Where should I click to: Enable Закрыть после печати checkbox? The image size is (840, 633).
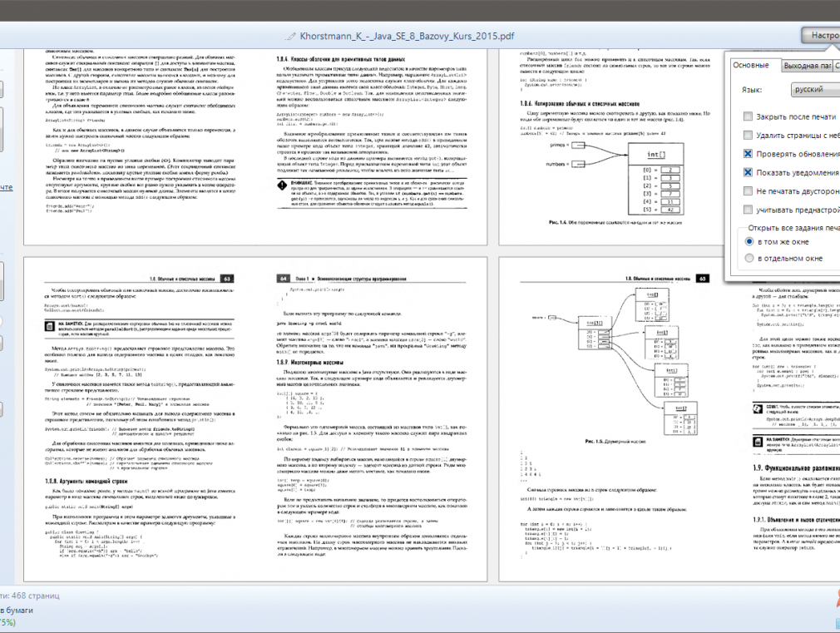748,116
